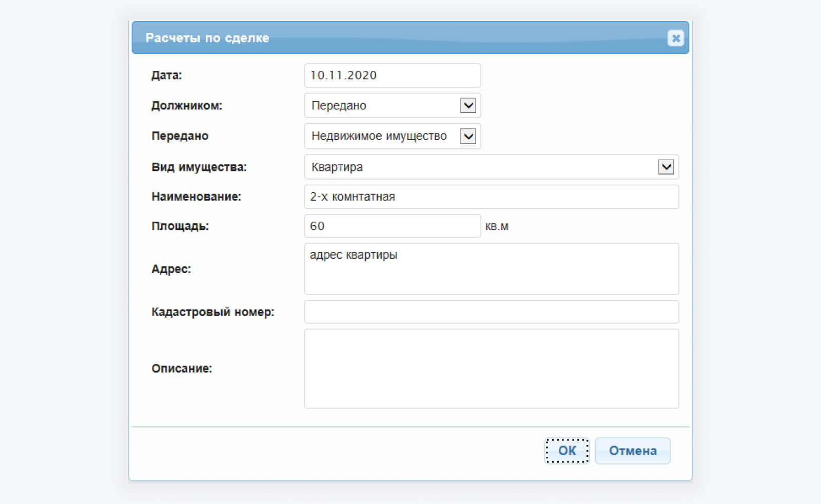Click the Дата field with 10.11.2020
This screenshot has width=821, height=504.
click(x=393, y=75)
